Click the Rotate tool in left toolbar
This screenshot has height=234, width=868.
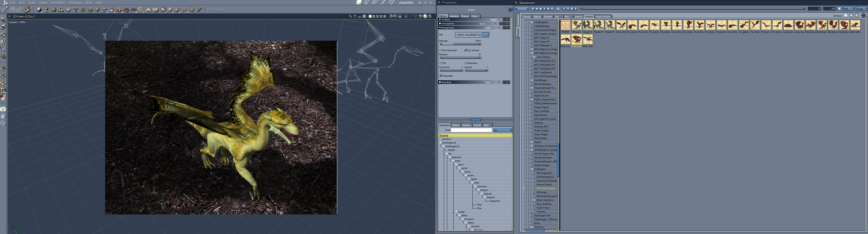coord(3,34)
